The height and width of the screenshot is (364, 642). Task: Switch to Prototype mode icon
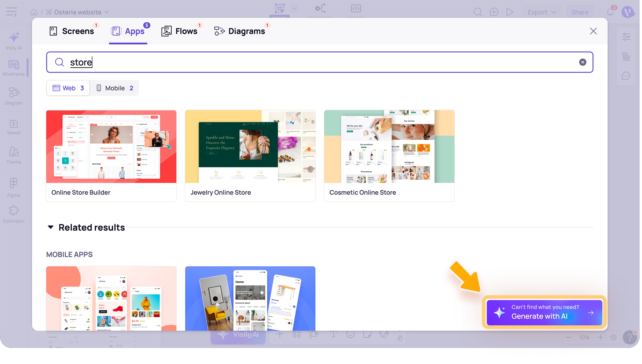point(320,9)
